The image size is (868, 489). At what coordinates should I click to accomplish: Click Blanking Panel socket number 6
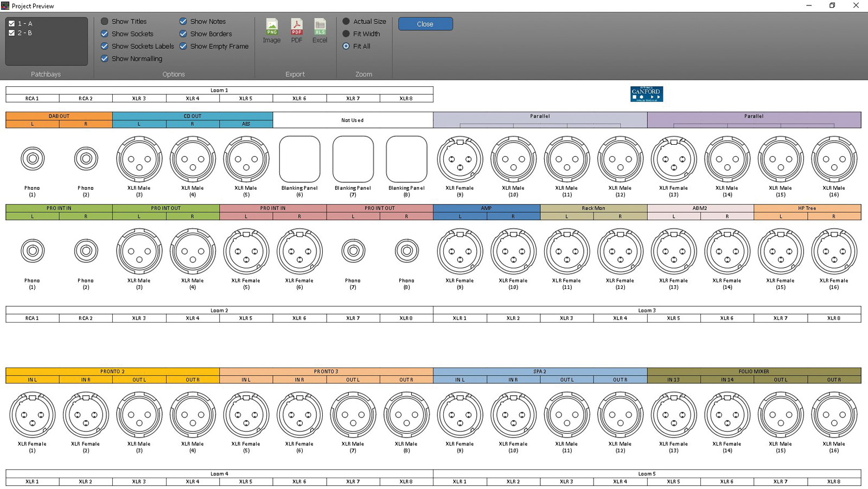[x=299, y=159]
